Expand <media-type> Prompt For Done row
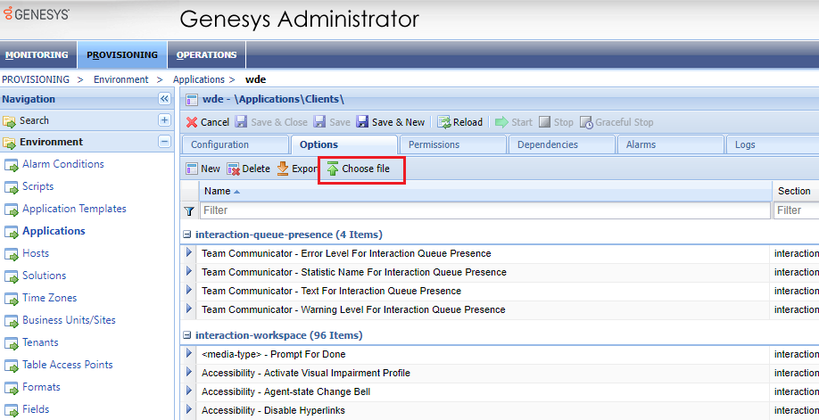Image resolution: width=819 pixels, height=420 pixels. (x=189, y=354)
